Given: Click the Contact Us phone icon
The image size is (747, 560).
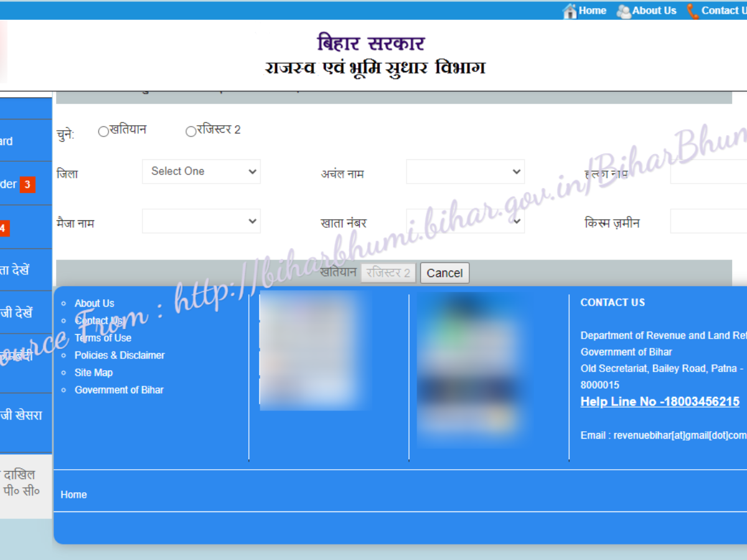Looking at the screenshot, I should 693,11.
